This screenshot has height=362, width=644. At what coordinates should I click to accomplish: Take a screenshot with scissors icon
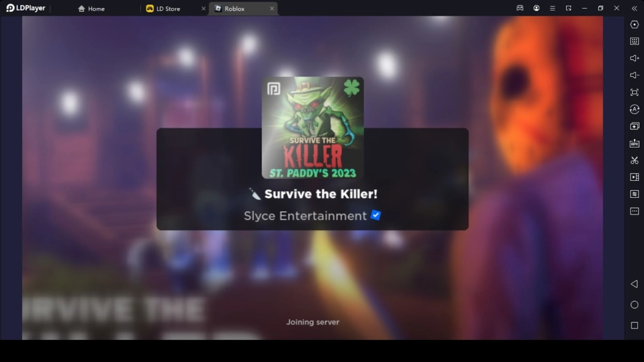634,160
